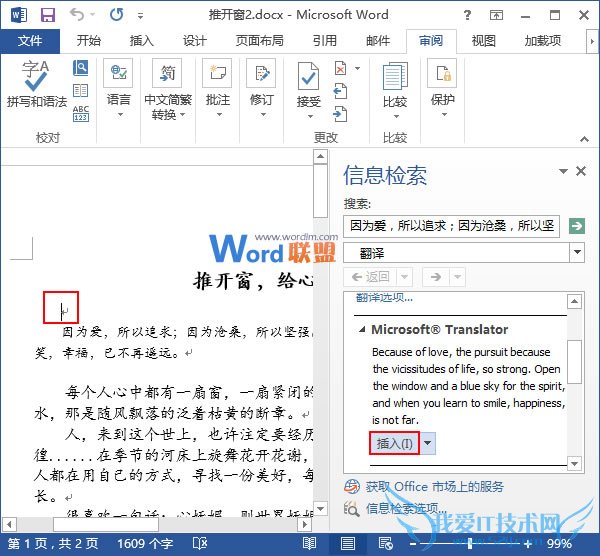Go to the previous change icon
Viewport: 600px width, 556px height.
340,91
